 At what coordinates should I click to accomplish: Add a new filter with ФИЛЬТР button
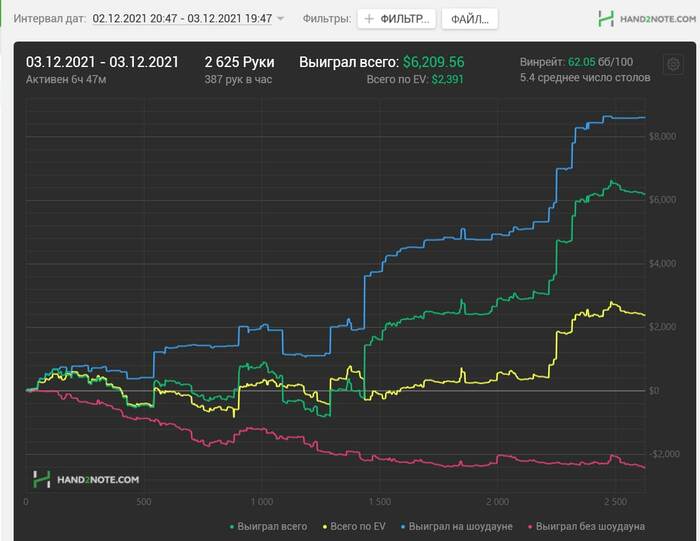tap(396, 19)
